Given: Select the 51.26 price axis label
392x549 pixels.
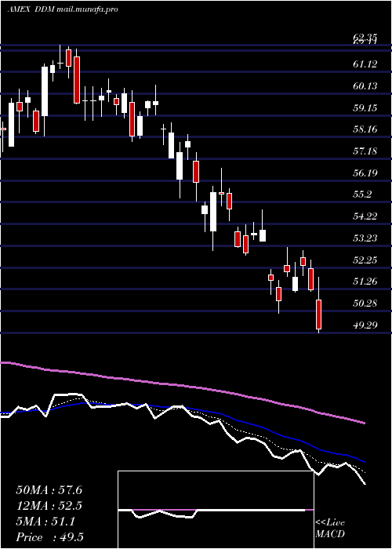Looking at the screenshot, I should 365,282.
